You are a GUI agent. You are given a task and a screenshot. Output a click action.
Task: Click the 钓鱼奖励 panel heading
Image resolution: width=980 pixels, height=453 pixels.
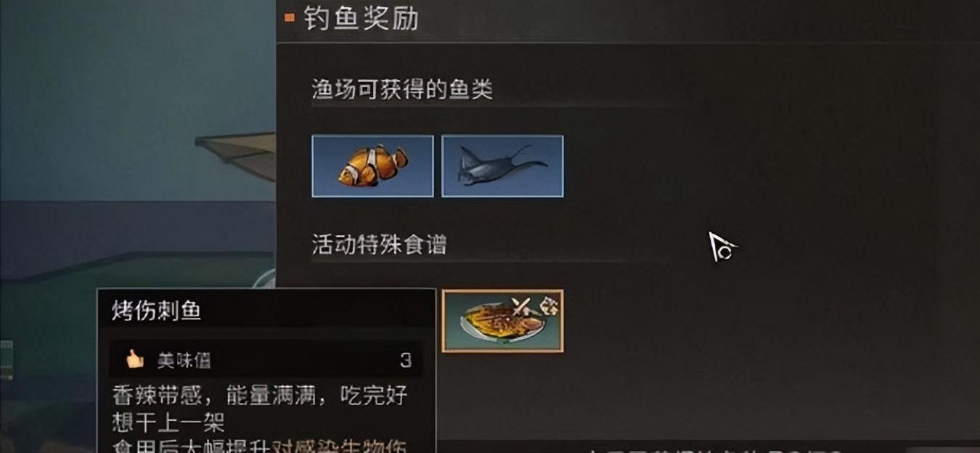click(x=362, y=18)
